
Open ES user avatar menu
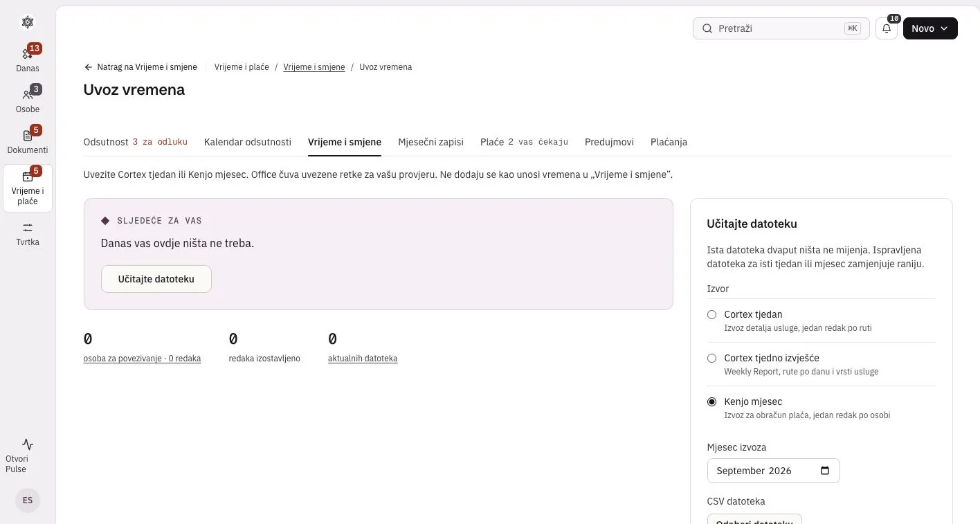28,500
